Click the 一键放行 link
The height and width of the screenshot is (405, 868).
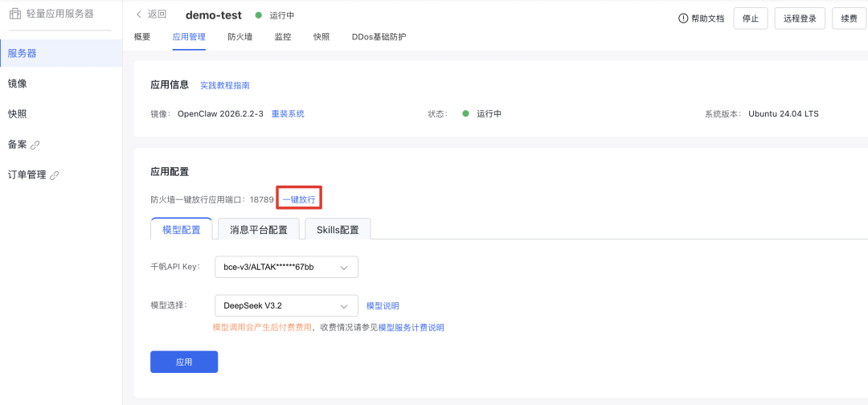[299, 199]
